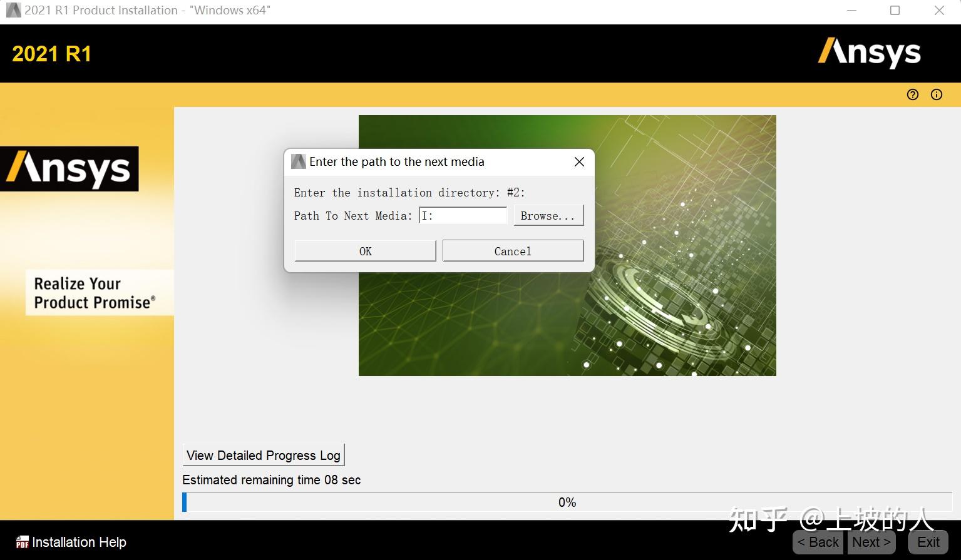The height and width of the screenshot is (560, 961).
Task: Open Installation Help
Action: tap(77, 542)
